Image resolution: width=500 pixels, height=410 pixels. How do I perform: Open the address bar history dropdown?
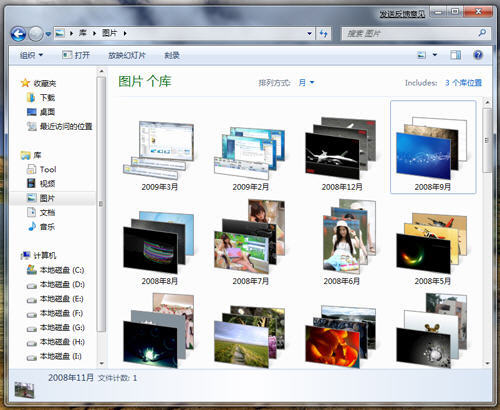pos(309,33)
